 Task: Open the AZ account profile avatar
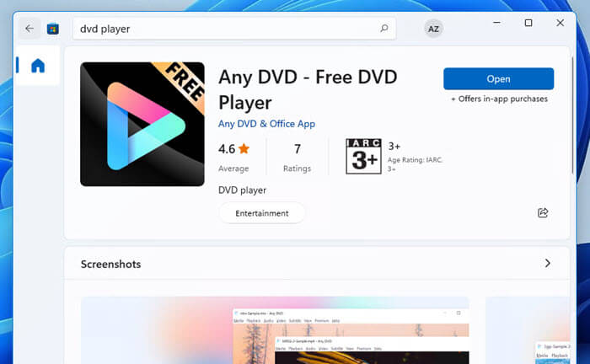(x=433, y=29)
